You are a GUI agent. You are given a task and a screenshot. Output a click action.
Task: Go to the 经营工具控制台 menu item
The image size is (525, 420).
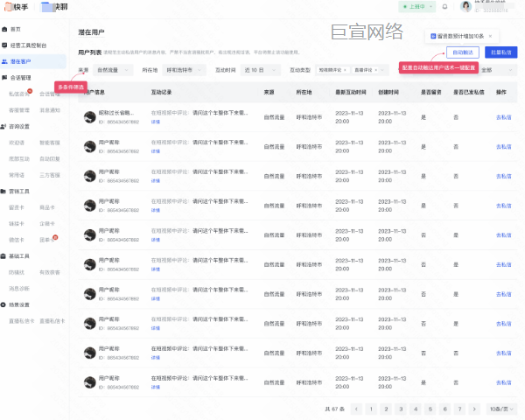[x=29, y=45]
